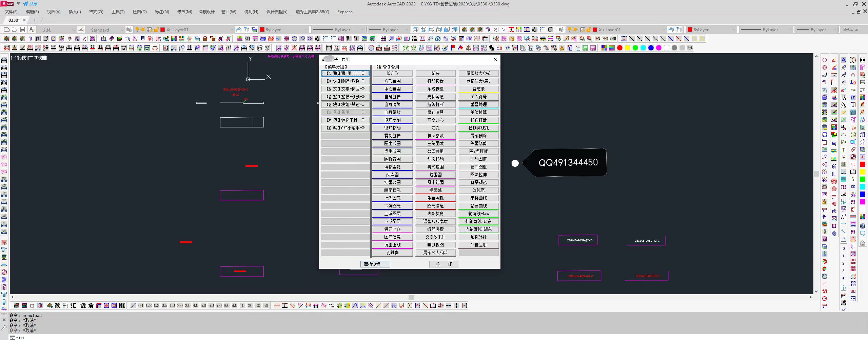868x340 pixels.
Task: Toggle the padlock icon in leftmost layer box
Action: coord(156,30)
